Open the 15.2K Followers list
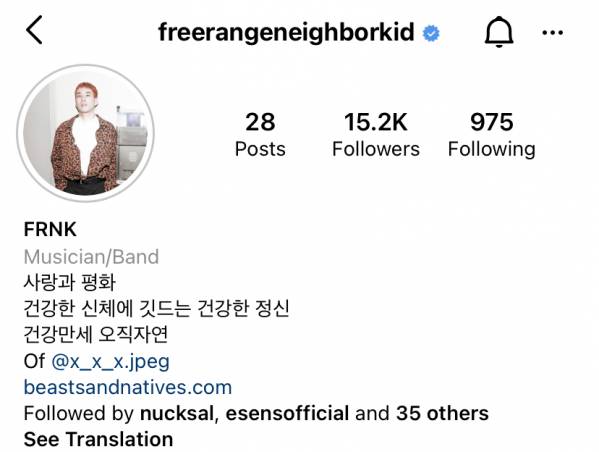 [x=376, y=134]
